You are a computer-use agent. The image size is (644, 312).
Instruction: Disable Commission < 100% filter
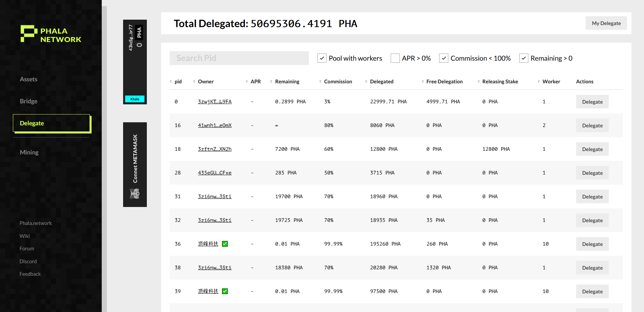444,58
